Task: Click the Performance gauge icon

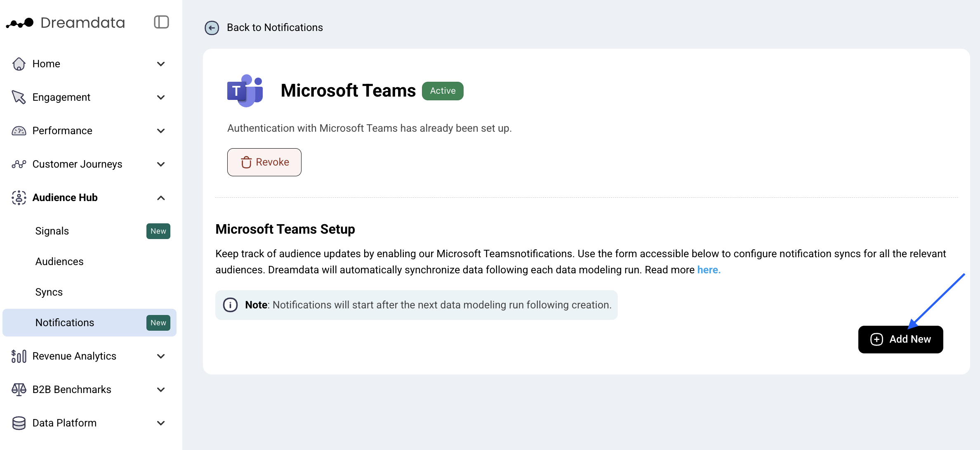Action: [x=19, y=131]
